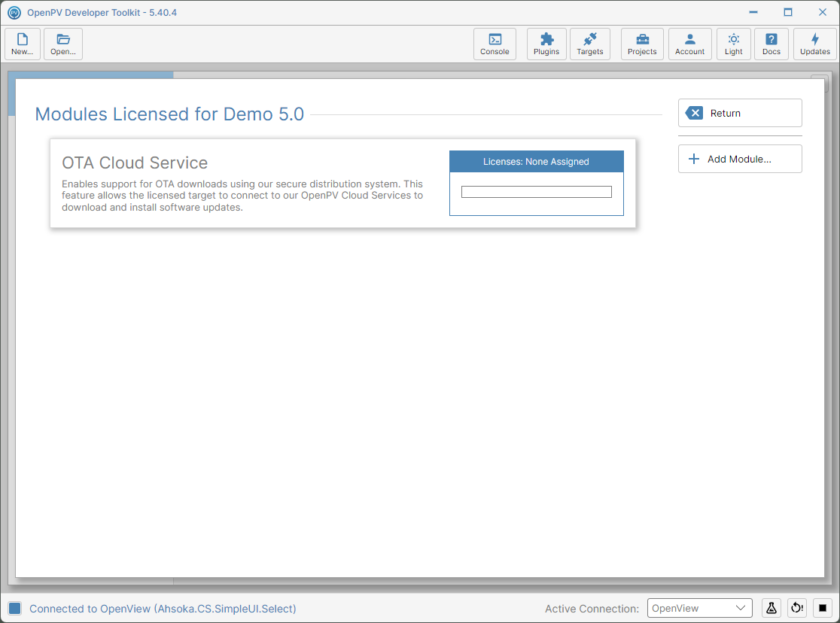Viewport: 840px width, 623px height.
Task: Minimize the OpenPV Developer Toolkit window
Action: tap(753, 12)
